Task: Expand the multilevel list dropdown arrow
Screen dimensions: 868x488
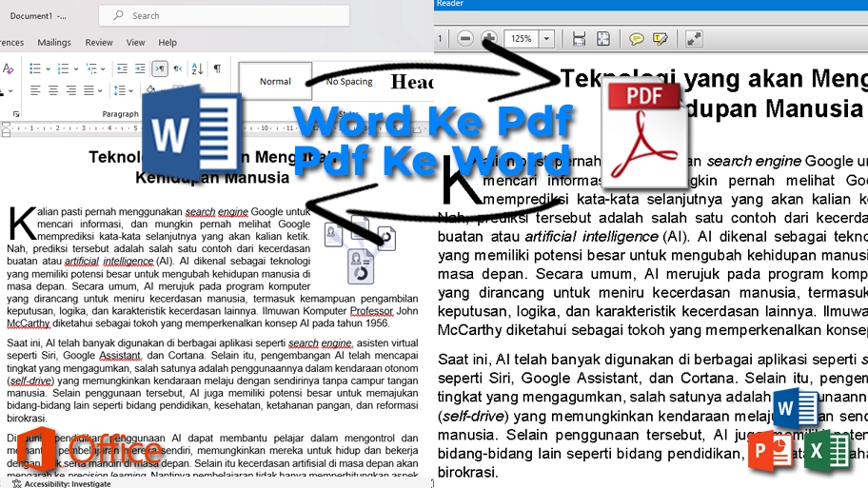Action: [104, 69]
